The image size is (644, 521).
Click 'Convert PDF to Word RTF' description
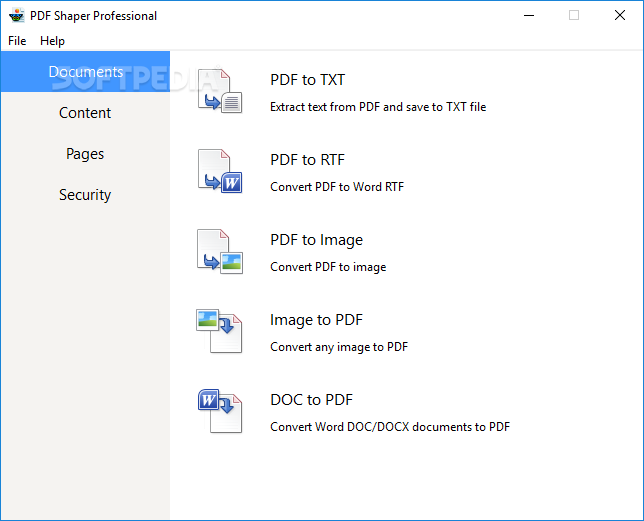point(337,187)
